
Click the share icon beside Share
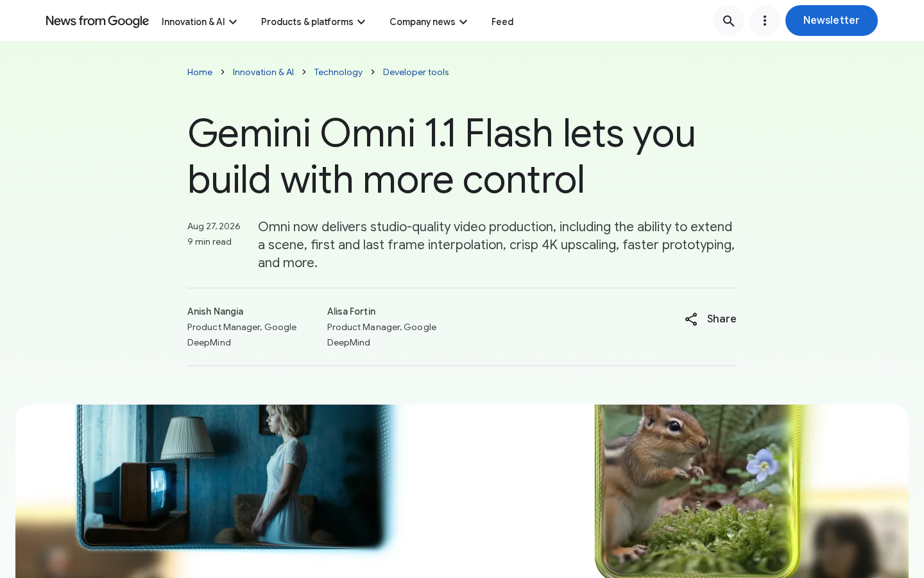point(691,319)
